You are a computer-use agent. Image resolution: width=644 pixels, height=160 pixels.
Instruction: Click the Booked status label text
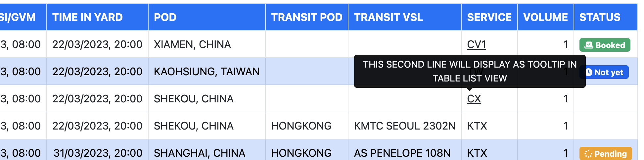click(610, 45)
